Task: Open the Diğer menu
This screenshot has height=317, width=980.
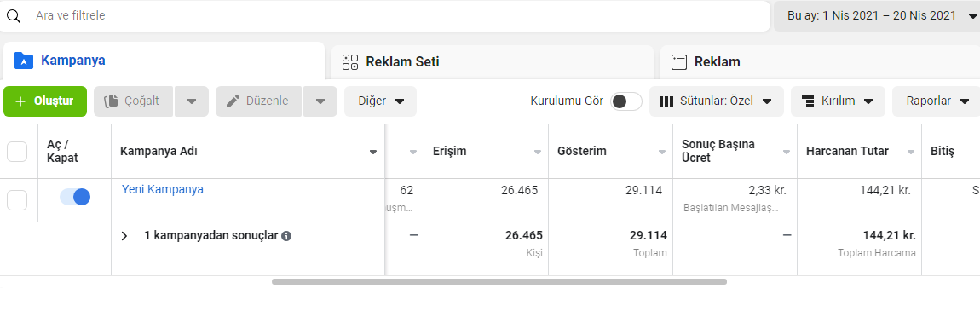Action: [x=381, y=101]
